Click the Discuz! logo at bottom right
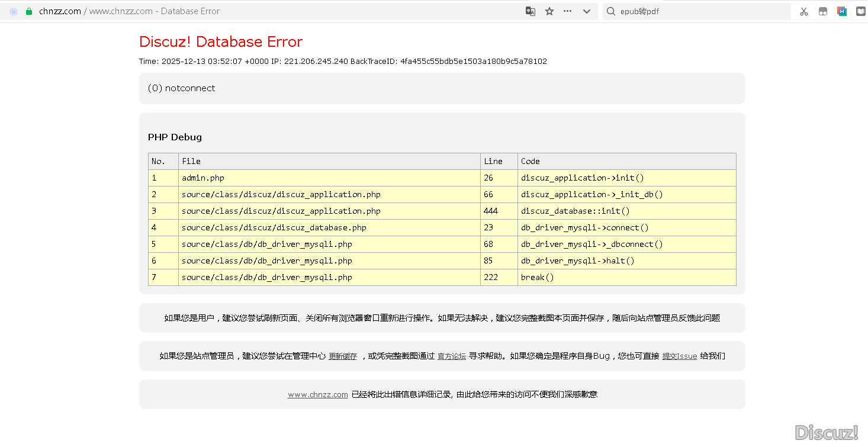 [x=827, y=433]
